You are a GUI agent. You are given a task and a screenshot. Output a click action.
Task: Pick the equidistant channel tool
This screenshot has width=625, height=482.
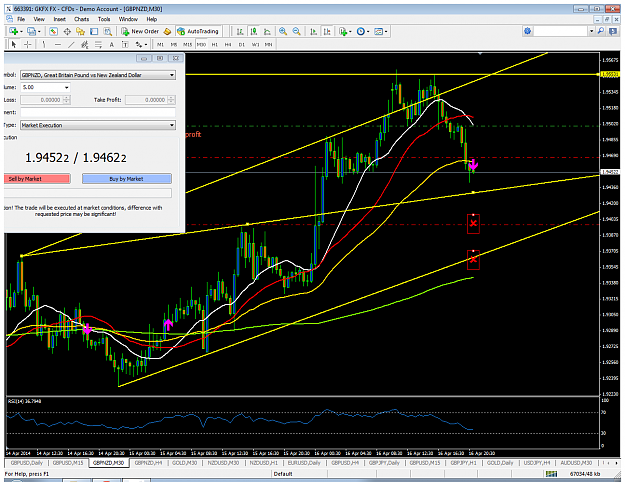[85, 45]
